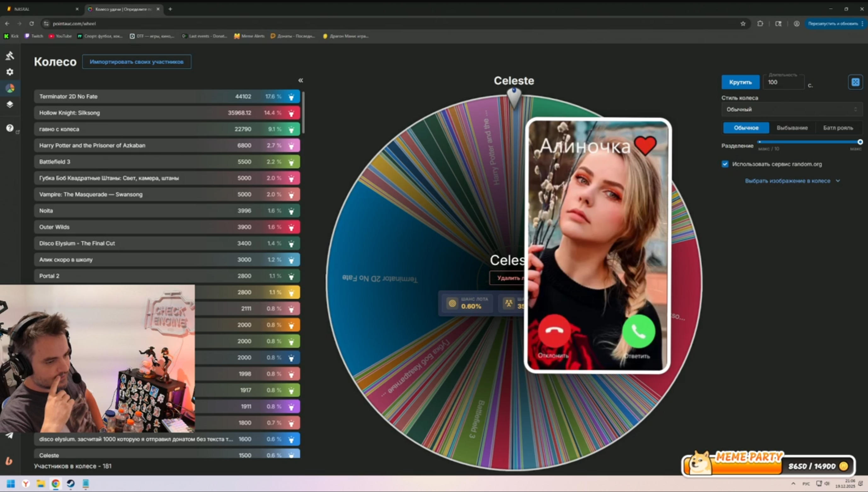Viewport: 868px width, 492px height.
Task: Click Импортировать своих участников button
Action: (x=136, y=62)
